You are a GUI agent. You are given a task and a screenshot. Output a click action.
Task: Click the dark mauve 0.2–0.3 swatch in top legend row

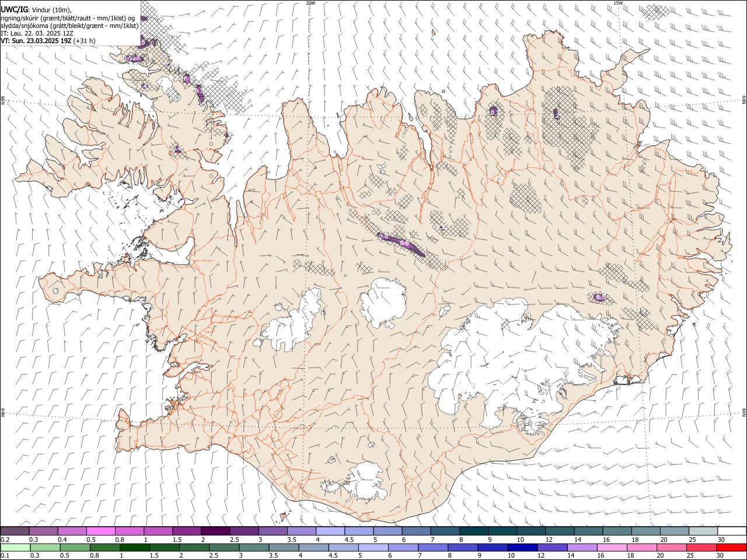(x=15, y=531)
